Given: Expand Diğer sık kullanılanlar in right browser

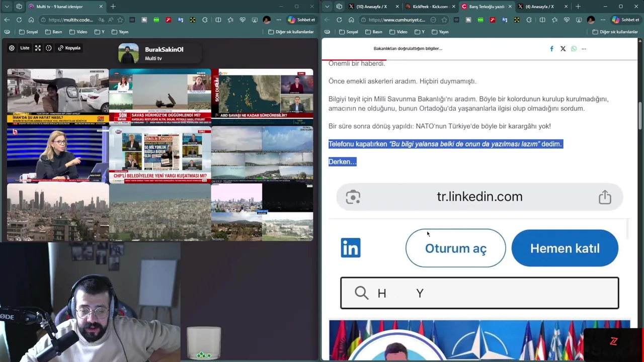Looking at the screenshot, I should 615,32.
